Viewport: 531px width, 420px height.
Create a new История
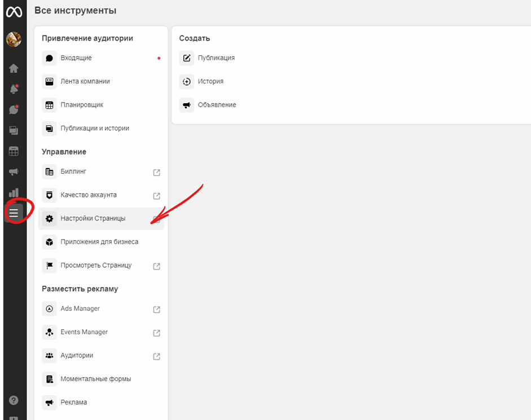click(x=210, y=81)
